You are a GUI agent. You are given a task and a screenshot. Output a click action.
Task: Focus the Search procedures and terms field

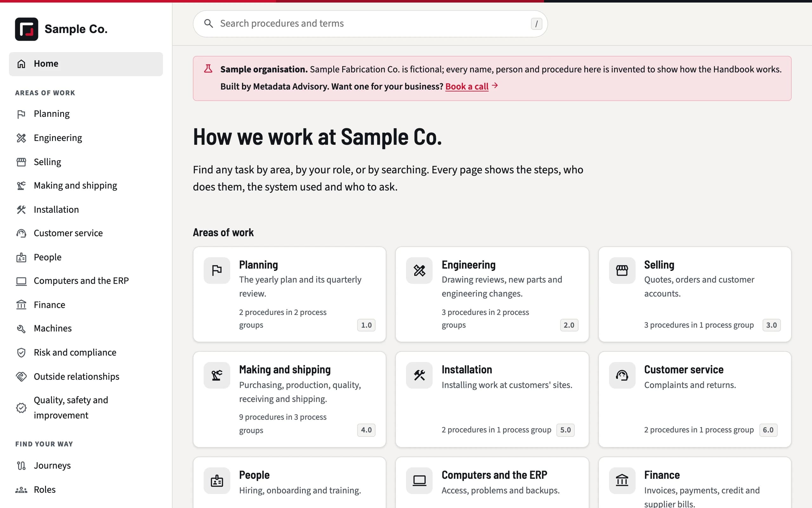[x=370, y=23]
